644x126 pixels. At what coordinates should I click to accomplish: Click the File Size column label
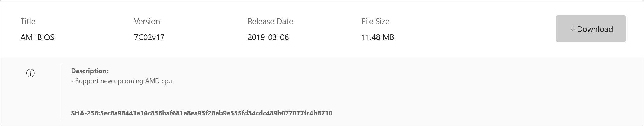click(375, 21)
